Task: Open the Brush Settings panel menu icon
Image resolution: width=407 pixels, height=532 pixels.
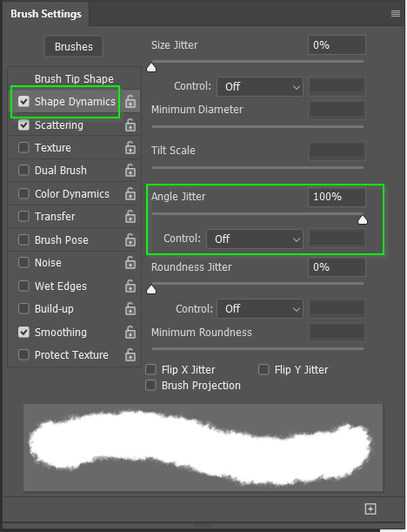Action: coord(395,14)
